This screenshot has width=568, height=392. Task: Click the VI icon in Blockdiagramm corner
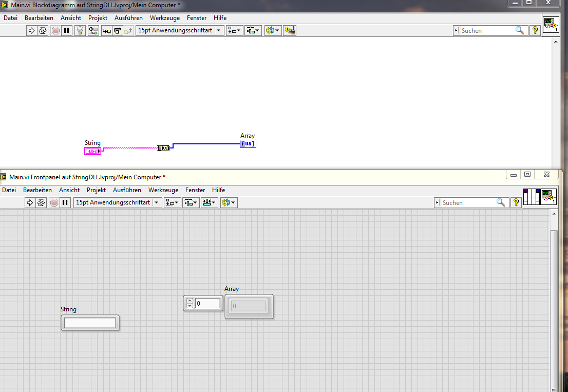click(x=551, y=25)
